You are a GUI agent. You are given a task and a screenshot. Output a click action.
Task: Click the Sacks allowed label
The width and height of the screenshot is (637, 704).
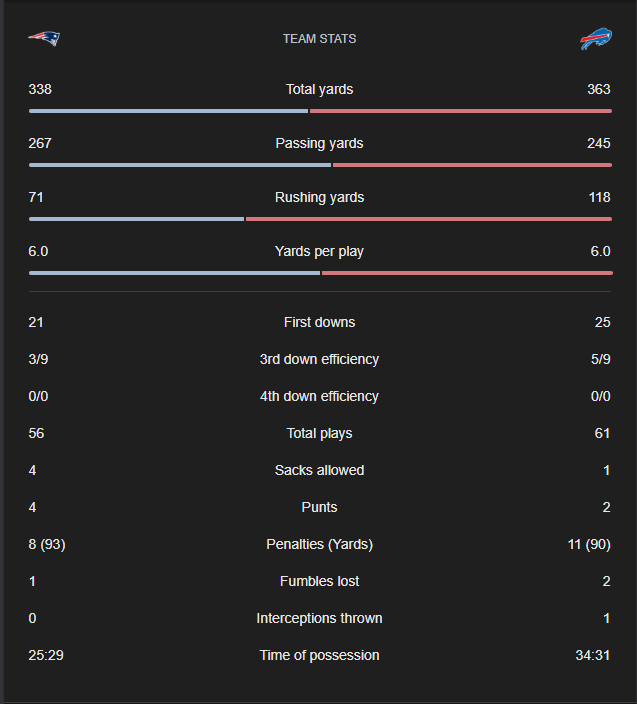[319, 470]
